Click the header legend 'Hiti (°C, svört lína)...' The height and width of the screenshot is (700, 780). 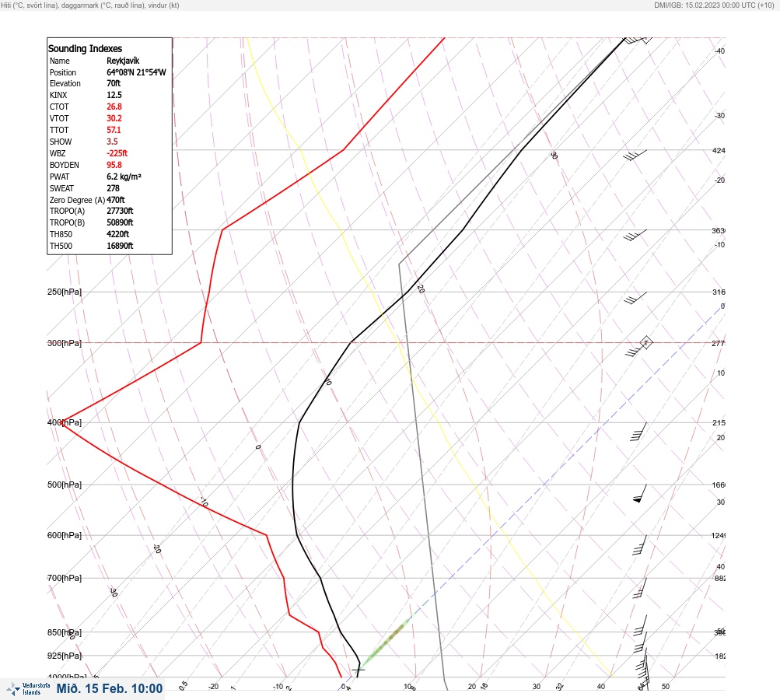(90, 5)
